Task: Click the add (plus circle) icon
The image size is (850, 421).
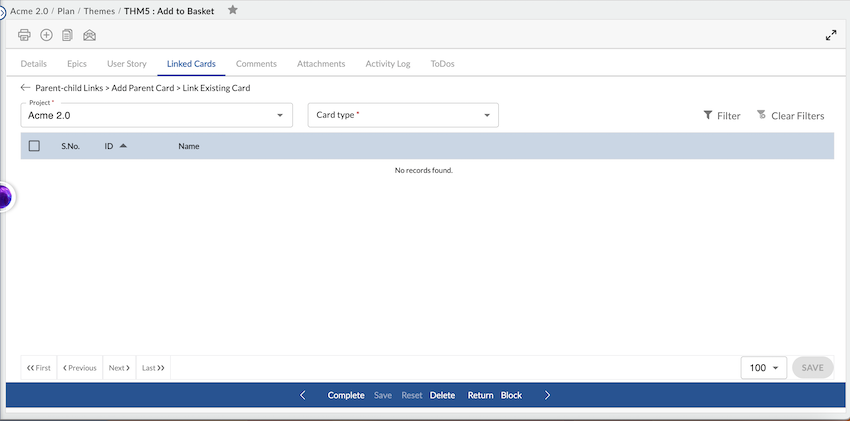Action: [x=46, y=35]
